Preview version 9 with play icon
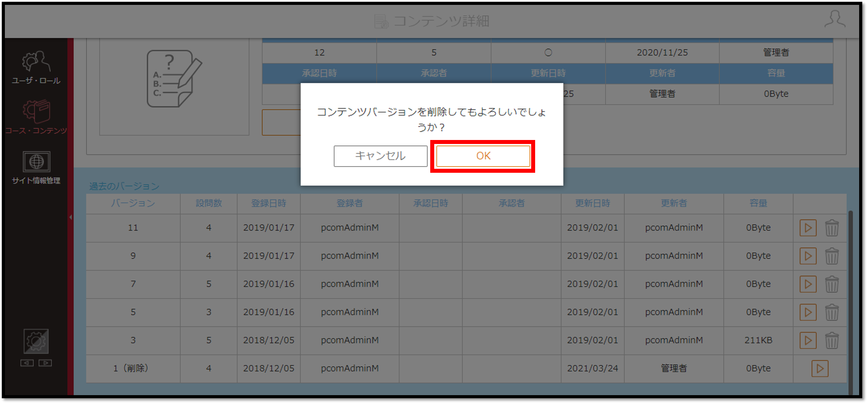This screenshot has height=404, width=868. [808, 256]
